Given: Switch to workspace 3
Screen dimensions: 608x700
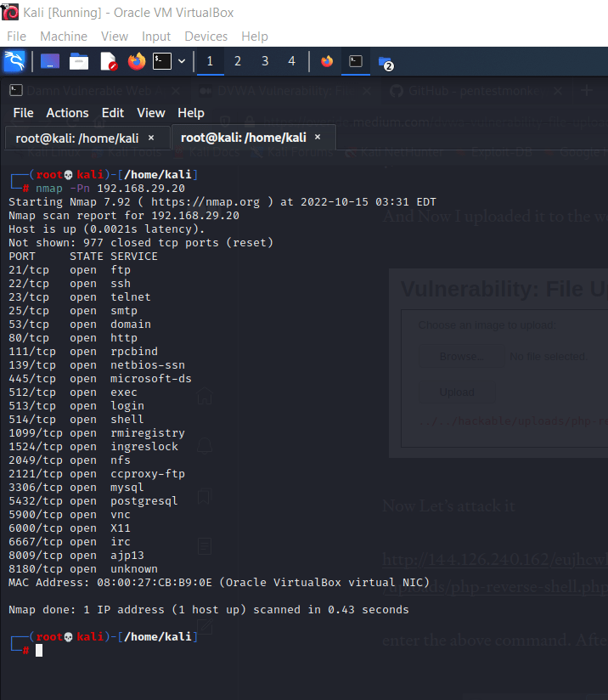Looking at the screenshot, I should (265, 61).
